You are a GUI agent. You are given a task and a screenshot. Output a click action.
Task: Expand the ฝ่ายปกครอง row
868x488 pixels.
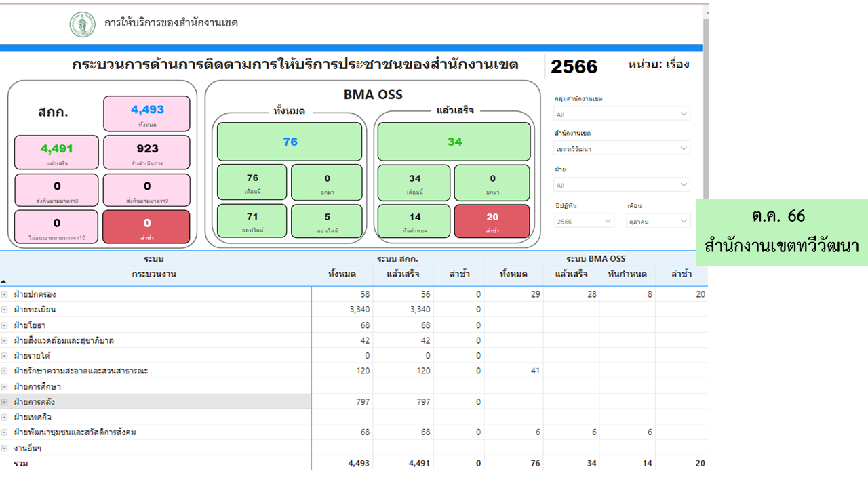[x=4, y=295]
